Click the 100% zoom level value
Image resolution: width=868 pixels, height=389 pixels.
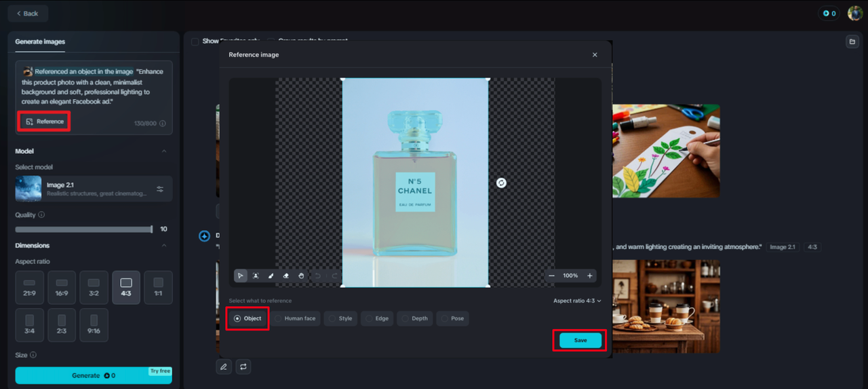click(x=570, y=276)
